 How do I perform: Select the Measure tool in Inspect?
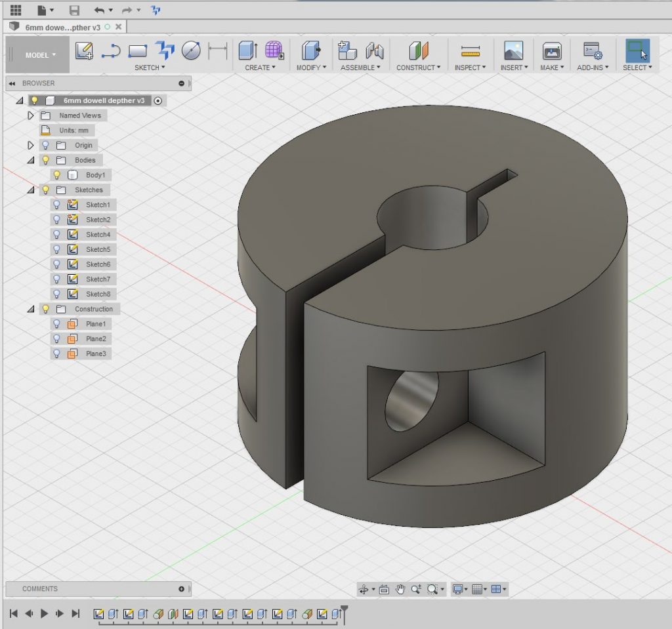tap(471, 51)
